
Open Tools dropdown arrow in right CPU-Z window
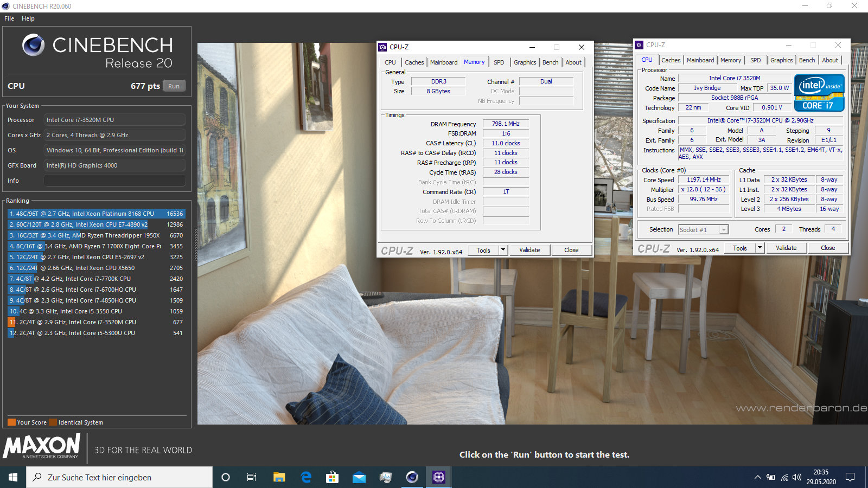coord(759,248)
